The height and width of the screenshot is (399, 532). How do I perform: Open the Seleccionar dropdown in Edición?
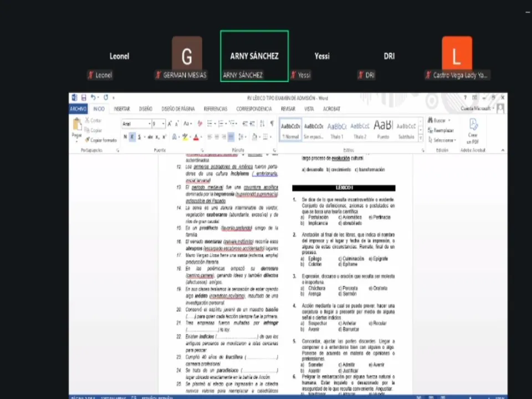(x=442, y=140)
